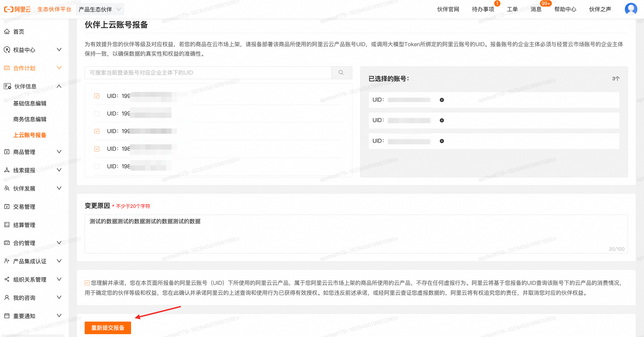
Task: Open the 伙伴官网 link
Action: [448, 9]
